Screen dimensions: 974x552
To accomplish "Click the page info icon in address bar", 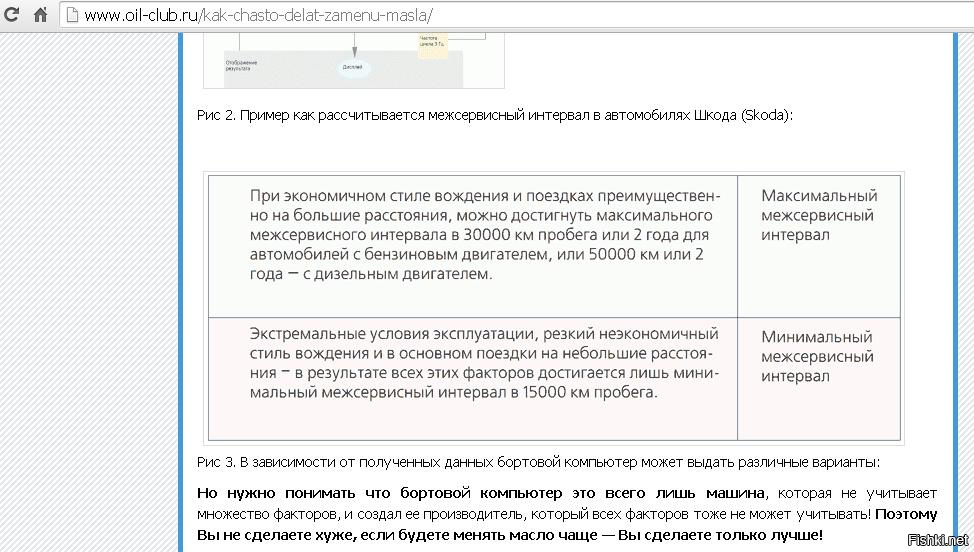I will pyautogui.click(x=72, y=16).
